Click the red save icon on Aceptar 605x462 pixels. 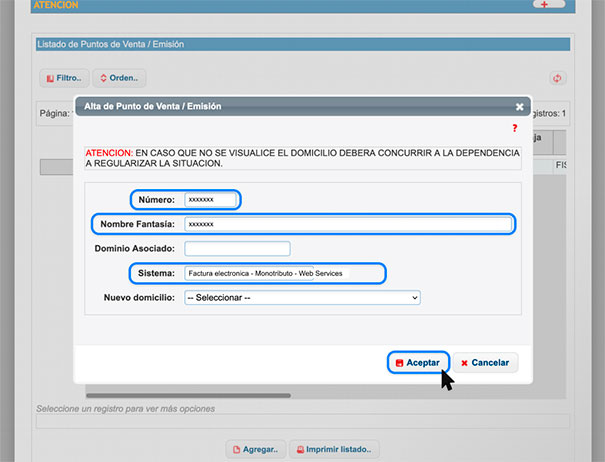(x=399, y=363)
